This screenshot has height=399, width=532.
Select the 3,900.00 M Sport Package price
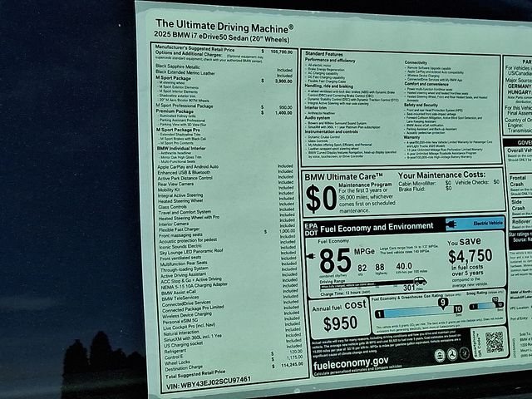pyautogui.click(x=283, y=81)
